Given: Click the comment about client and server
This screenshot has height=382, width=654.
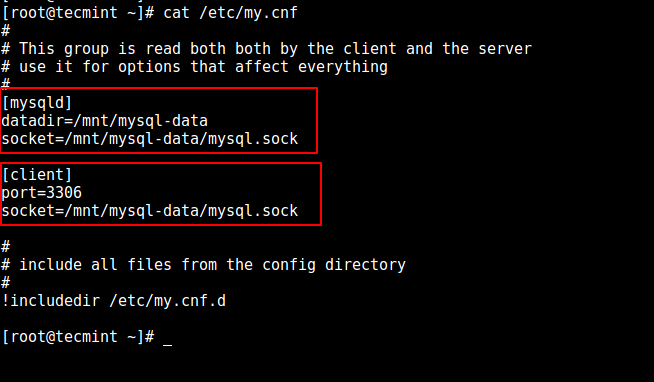Looking at the screenshot, I should pyautogui.click(x=267, y=49).
